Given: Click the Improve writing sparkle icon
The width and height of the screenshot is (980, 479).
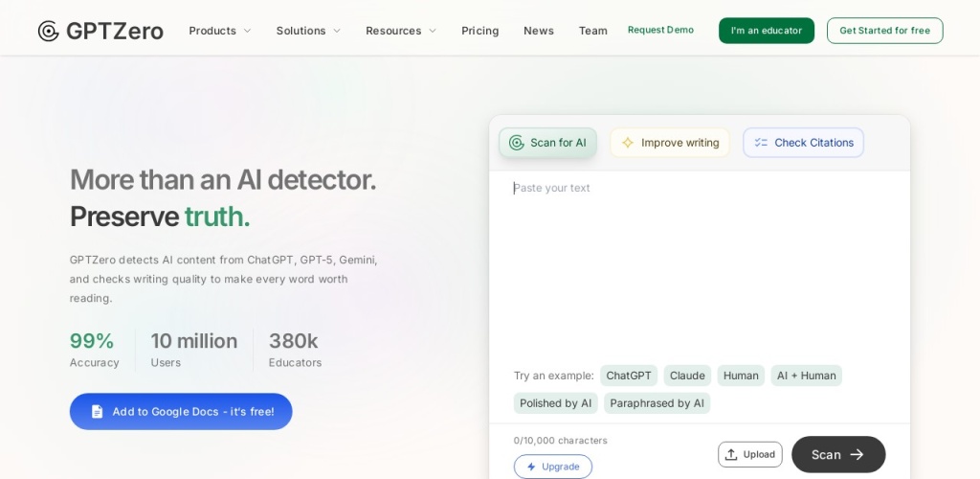Looking at the screenshot, I should 628,143.
